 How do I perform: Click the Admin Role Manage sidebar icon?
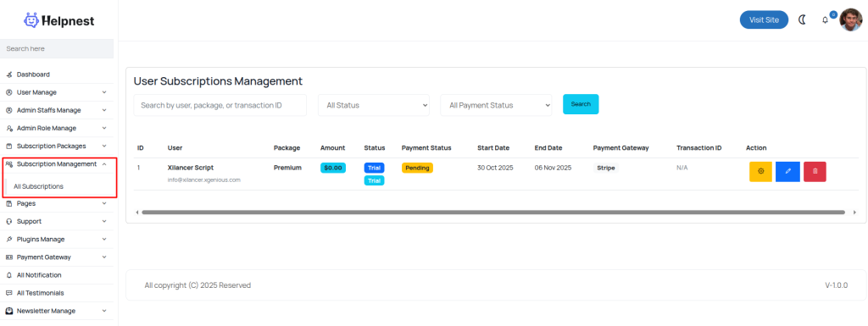(x=8, y=128)
